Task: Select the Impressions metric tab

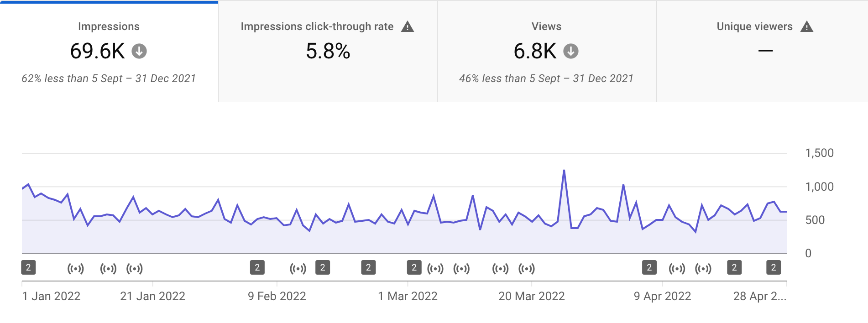Action: coord(109,52)
